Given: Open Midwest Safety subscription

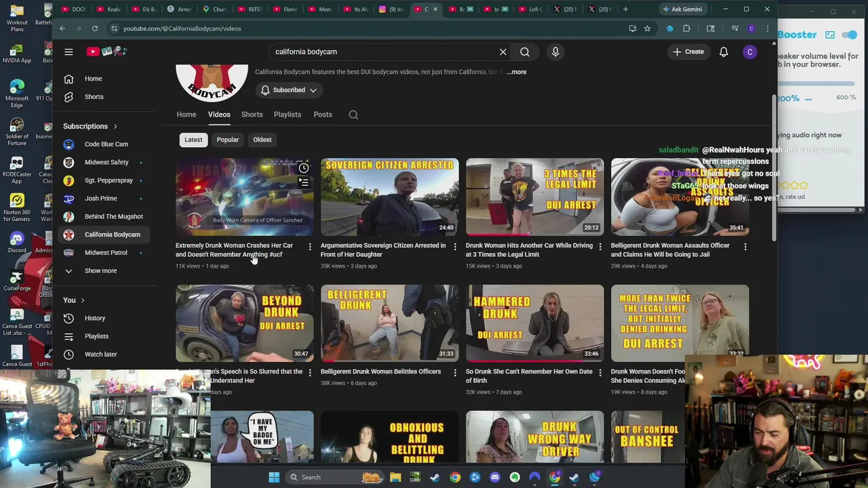Looking at the screenshot, I should (106, 163).
